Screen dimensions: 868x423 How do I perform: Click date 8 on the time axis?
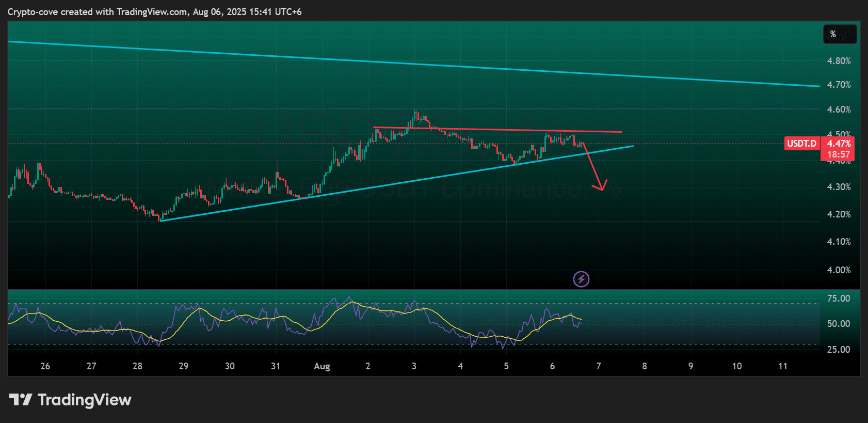[x=645, y=366]
